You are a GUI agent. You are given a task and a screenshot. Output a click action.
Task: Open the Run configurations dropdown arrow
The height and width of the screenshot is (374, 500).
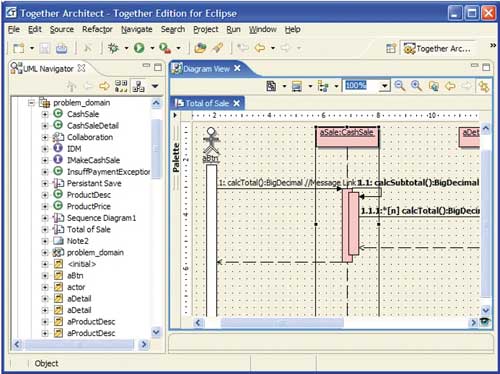152,48
